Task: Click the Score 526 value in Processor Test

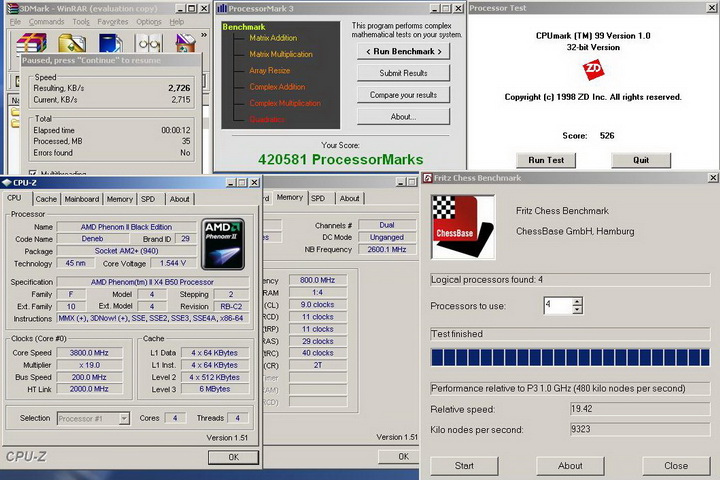Action: coord(607,136)
